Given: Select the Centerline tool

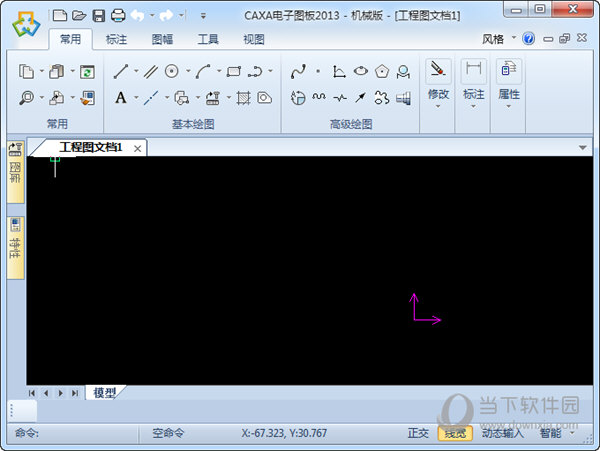Looking at the screenshot, I should coord(151,98).
